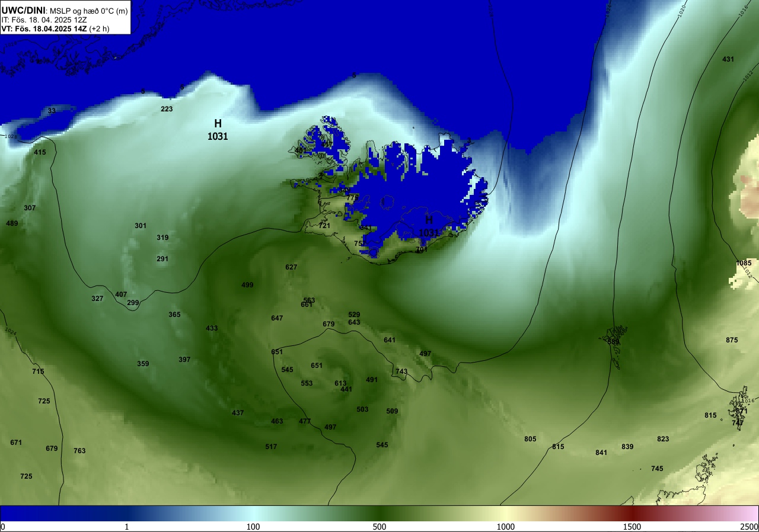Viewport: 759px width, 532px height.
Task: Select the IT initialization time line 12Z
Action: tap(44, 19)
